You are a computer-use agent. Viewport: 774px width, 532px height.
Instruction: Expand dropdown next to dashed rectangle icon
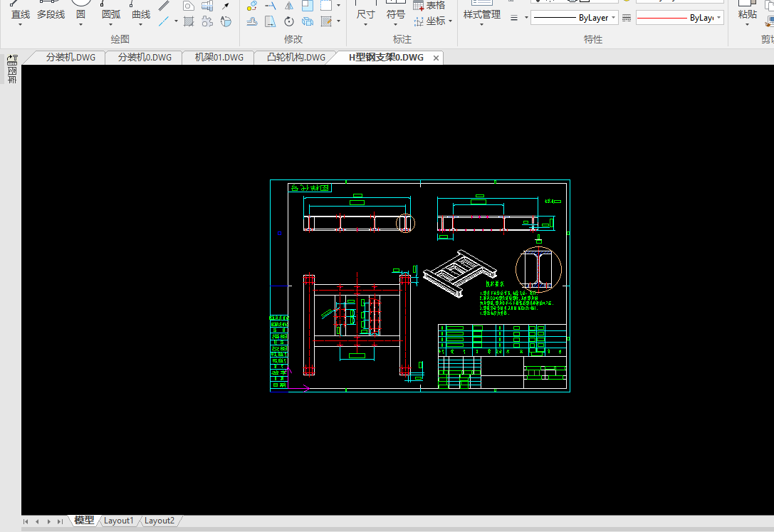click(x=339, y=6)
